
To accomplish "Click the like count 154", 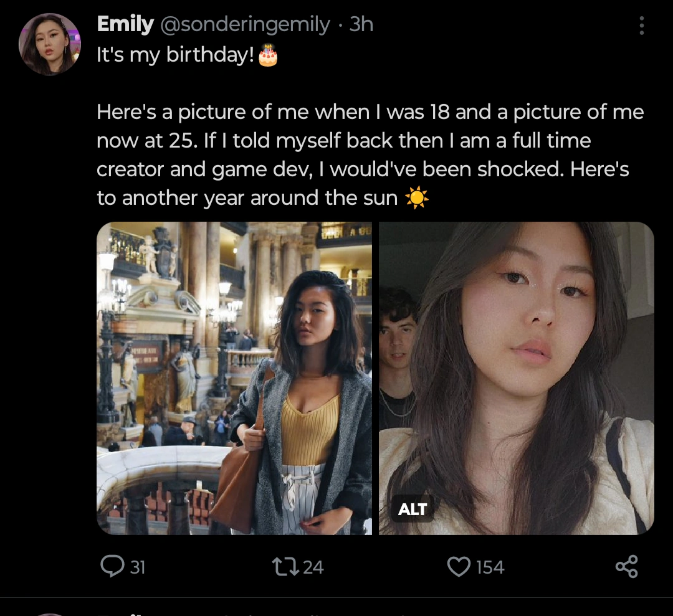I will click(490, 567).
